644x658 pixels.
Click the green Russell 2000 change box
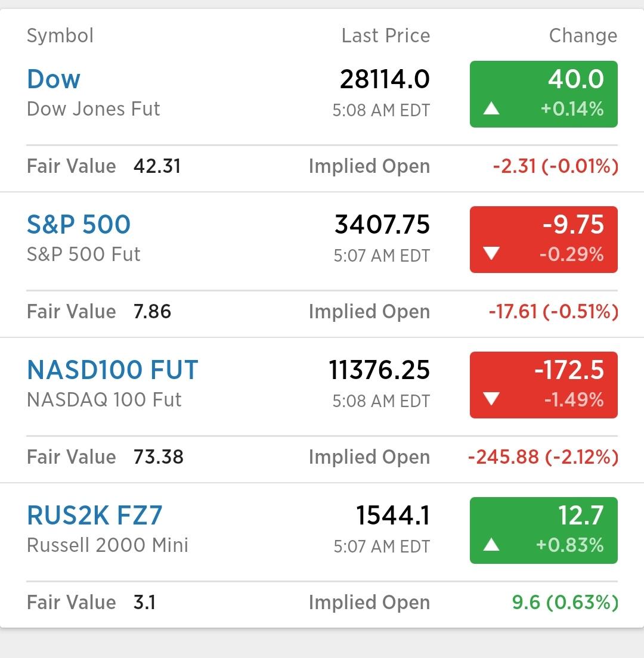[543, 530]
